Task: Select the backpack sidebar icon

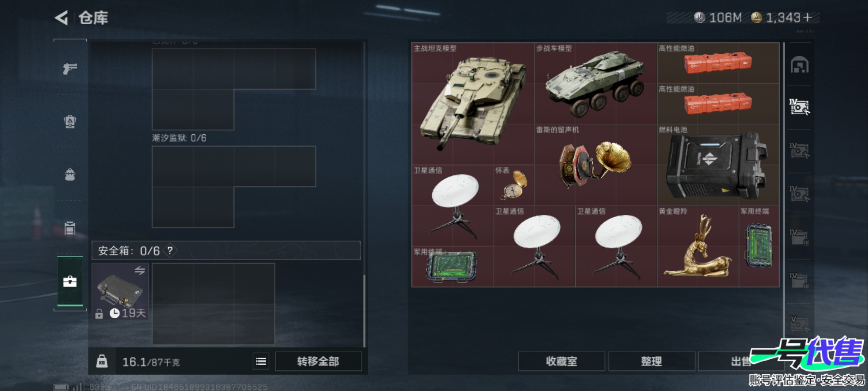Action: [x=70, y=175]
